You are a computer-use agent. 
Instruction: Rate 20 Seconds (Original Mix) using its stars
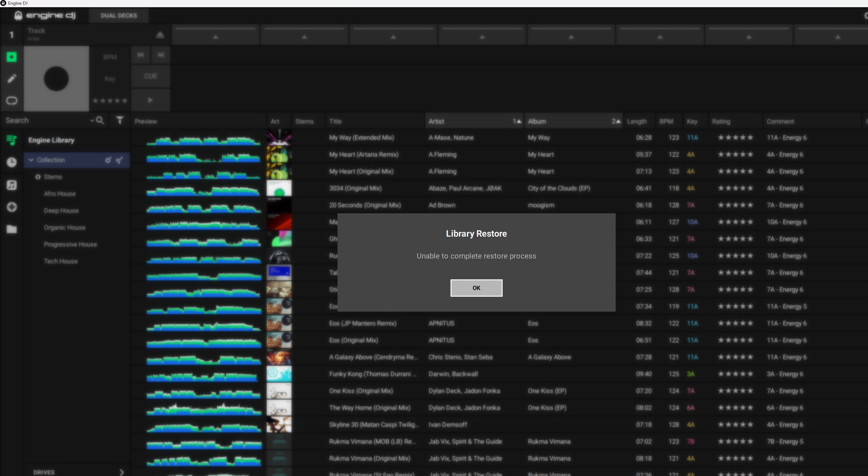pyautogui.click(x=735, y=205)
